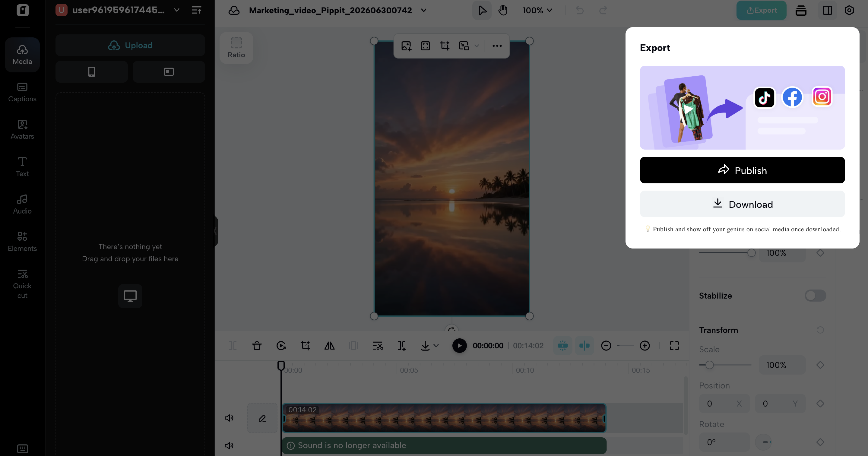This screenshot has height=456, width=868.
Task: Click the Position X input field
Action: tap(724, 404)
